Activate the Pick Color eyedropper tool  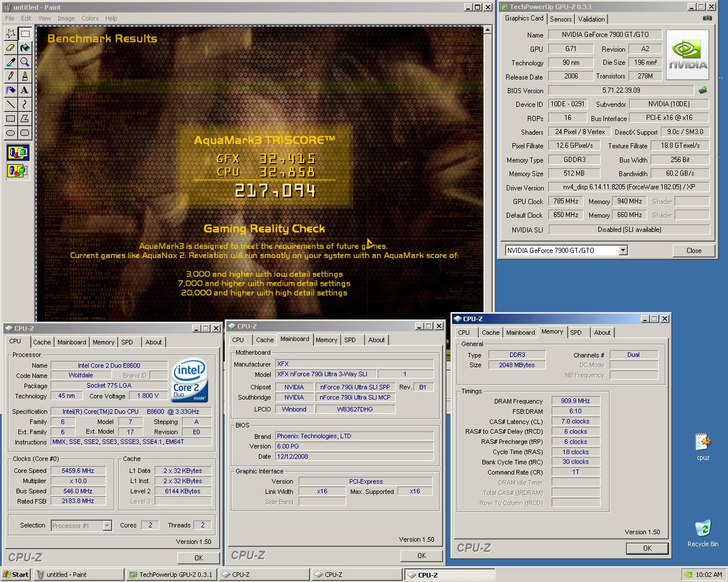tap(10, 61)
